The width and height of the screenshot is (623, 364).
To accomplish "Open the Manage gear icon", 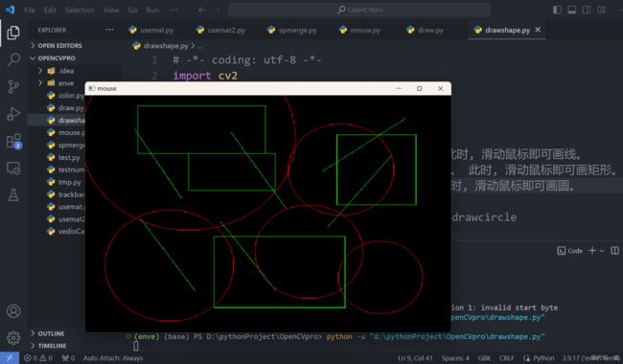I will click(13, 338).
